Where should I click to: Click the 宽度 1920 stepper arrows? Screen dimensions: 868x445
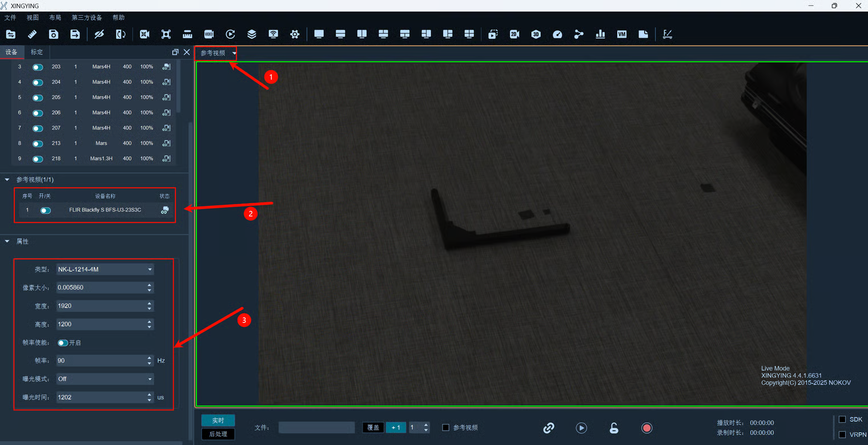pos(150,306)
